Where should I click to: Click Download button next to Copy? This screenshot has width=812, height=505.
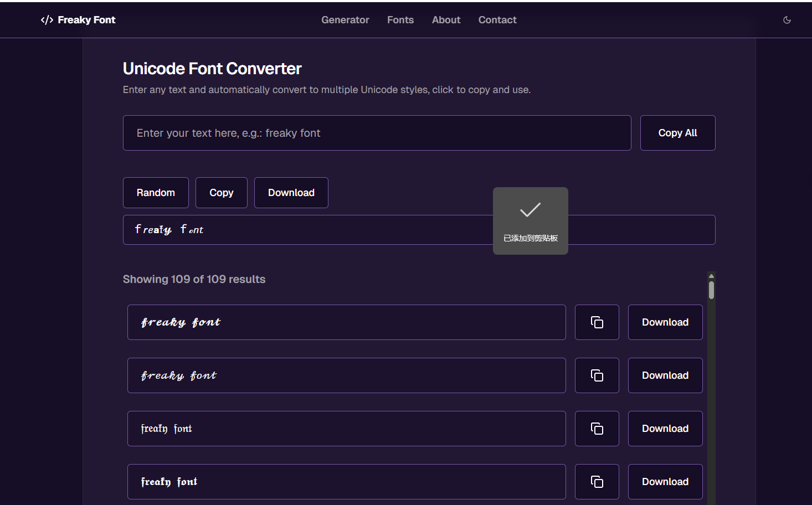[291, 193]
